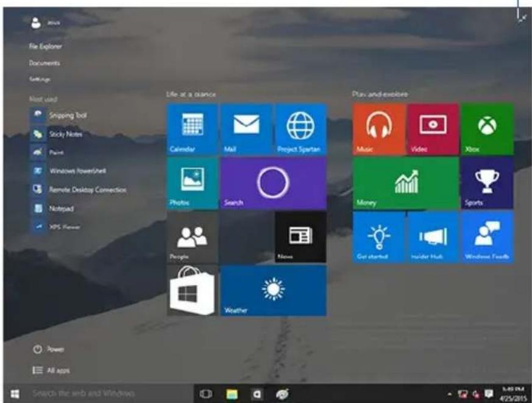Open the Calendar tile
This screenshot has width=532, height=403.
(192, 129)
